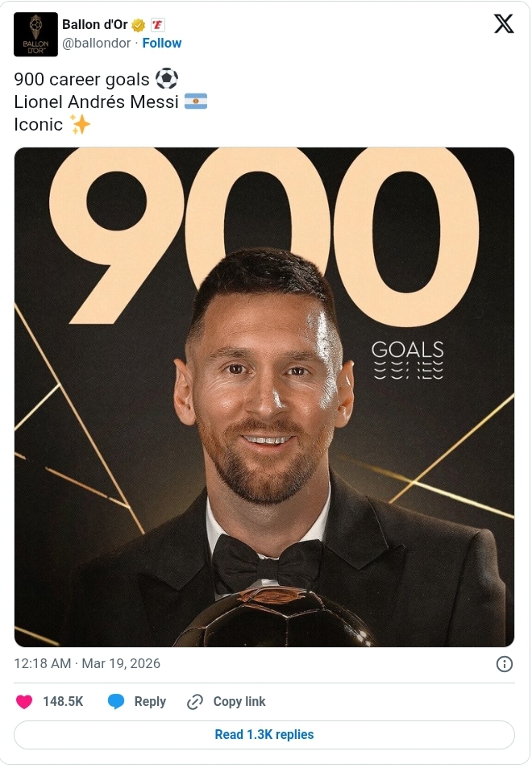Follow the @ballondor account
This screenshot has width=532, height=768.
[x=162, y=43]
